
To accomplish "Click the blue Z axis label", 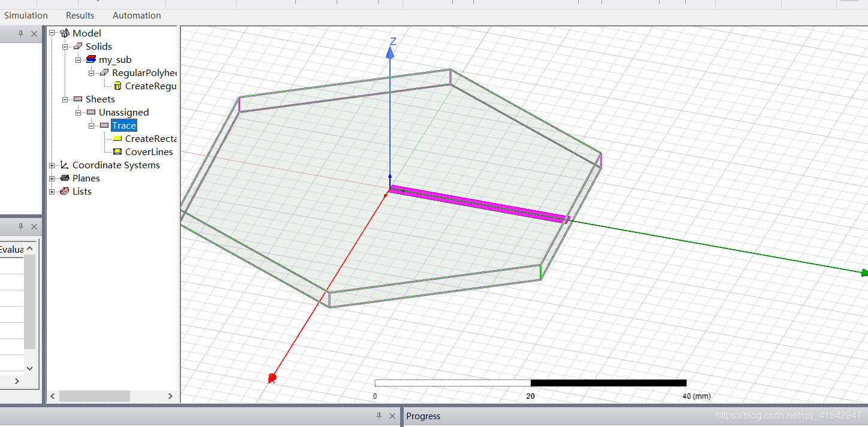I will (394, 41).
